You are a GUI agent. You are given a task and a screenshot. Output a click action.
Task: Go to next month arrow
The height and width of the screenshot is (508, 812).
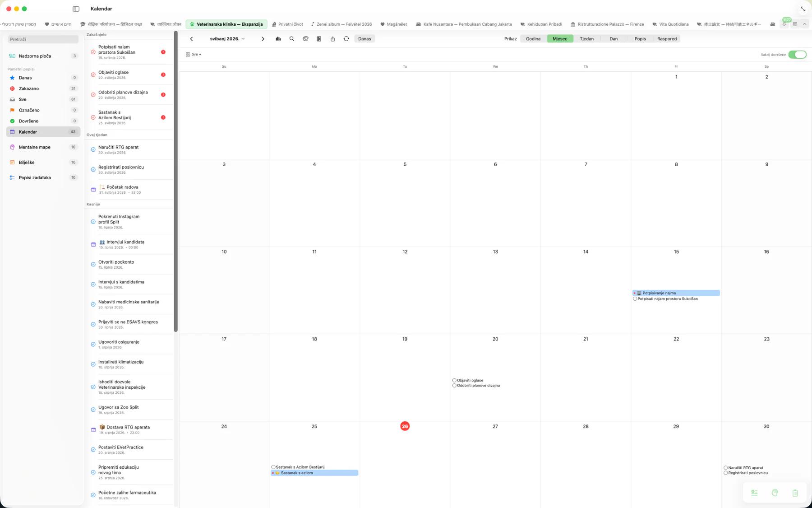pyautogui.click(x=263, y=39)
